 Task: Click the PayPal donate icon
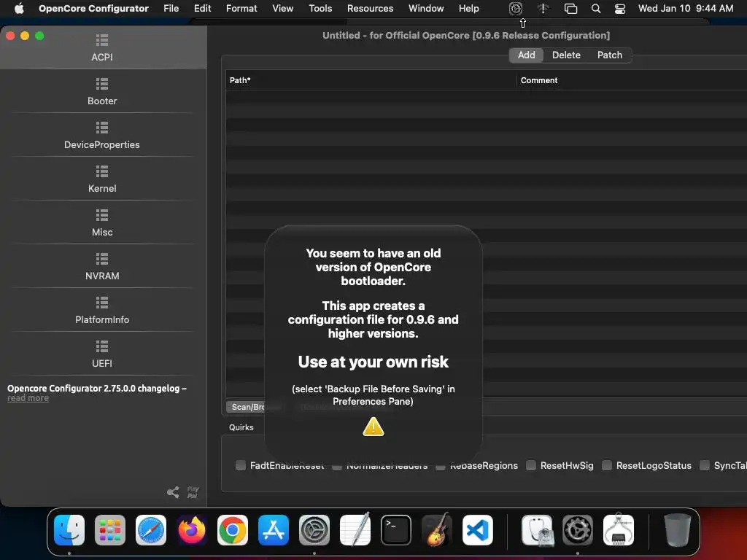193,492
